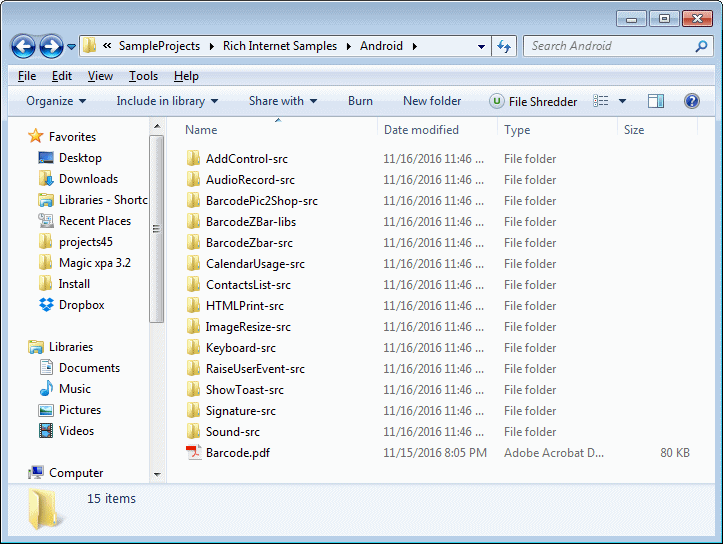Click the New folder button

pos(432,101)
